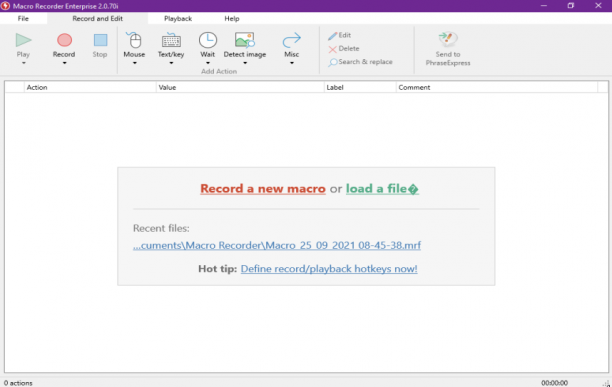The image size is (612, 387).
Task: Minimize the Macro Recorder window
Action: [x=544, y=5]
